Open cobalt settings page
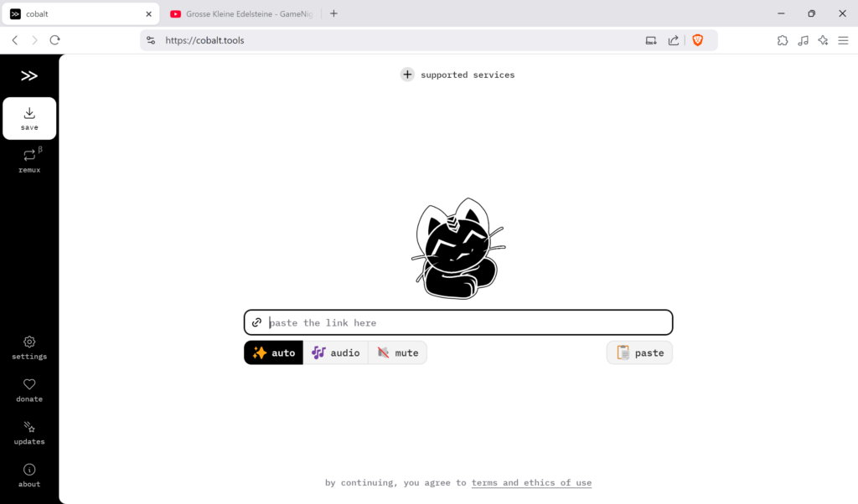The image size is (858, 504). (x=29, y=347)
